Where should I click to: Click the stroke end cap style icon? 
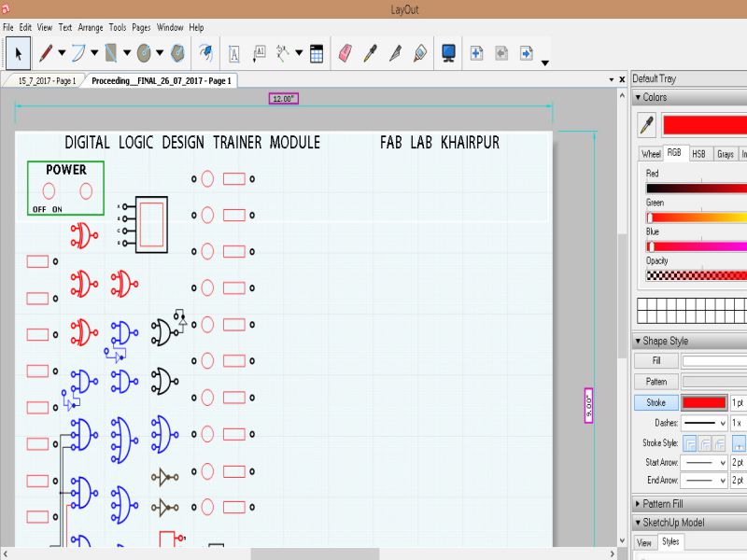pyautogui.click(x=739, y=443)
